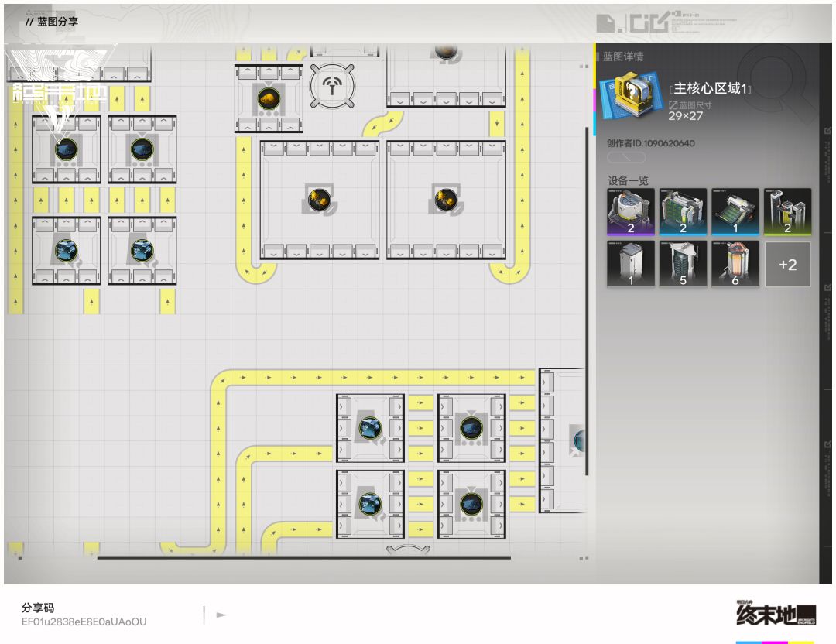Screen dimensions: 836x644
Task: Select the green-tier tower equipment thumbnail with count 2
Action: coord(787,211)
